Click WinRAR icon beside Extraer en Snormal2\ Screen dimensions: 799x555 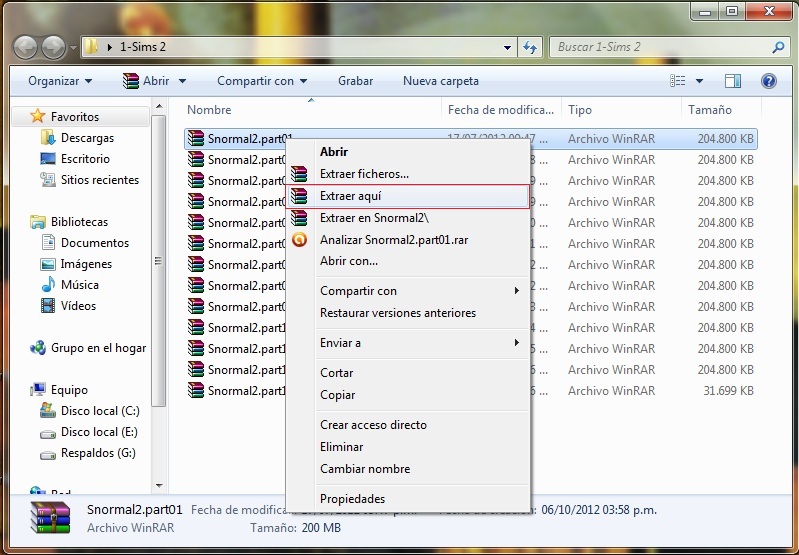point(299,218)
